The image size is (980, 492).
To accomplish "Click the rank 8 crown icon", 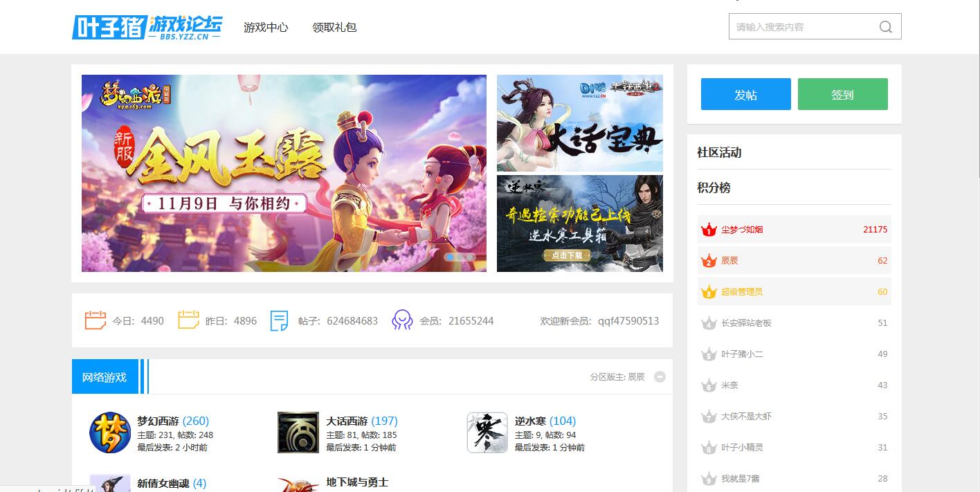I will click(708, 448).
